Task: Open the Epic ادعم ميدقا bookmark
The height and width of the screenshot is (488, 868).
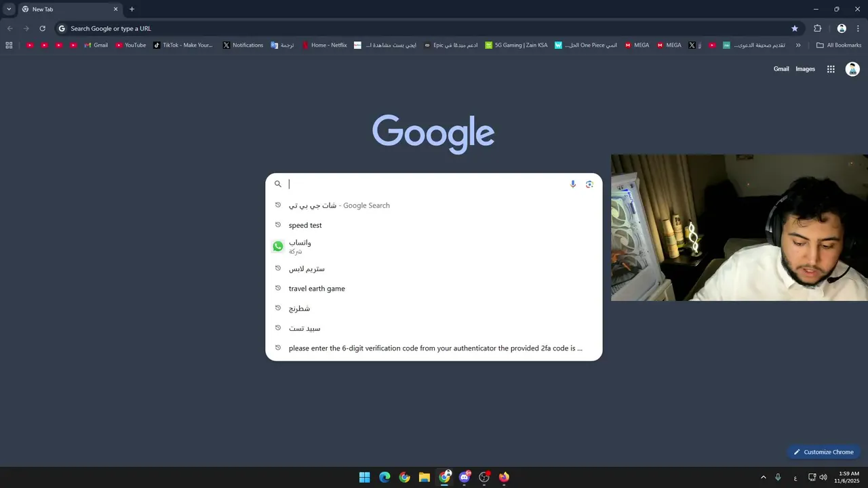Action: click(451, 45)
